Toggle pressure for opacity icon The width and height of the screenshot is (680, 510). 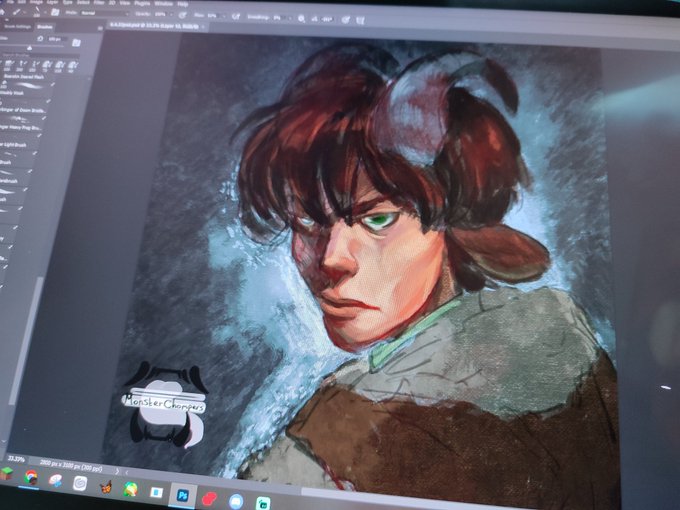tap(183, 15)
